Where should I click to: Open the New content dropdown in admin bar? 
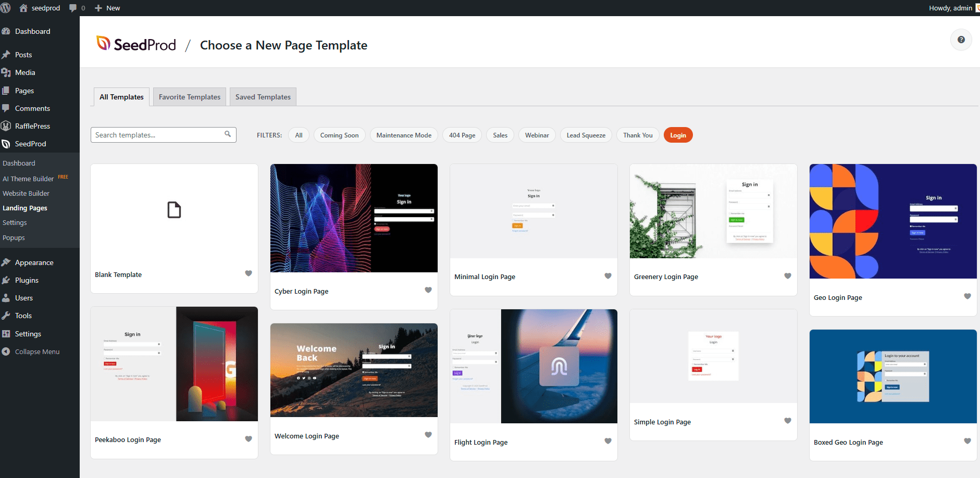(x=107, y=8)
